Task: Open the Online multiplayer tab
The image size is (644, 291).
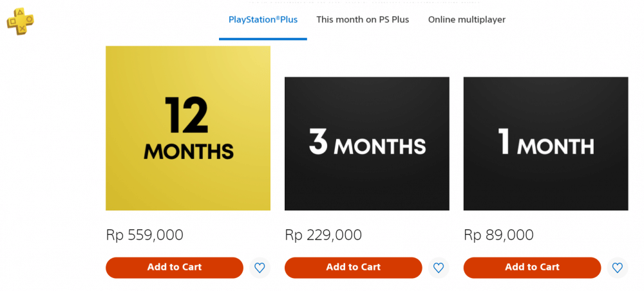Action: [466, 20]
